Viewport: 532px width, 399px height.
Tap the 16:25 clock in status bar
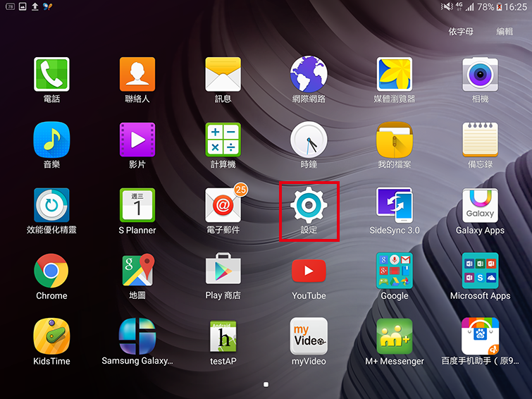[515, 7]
